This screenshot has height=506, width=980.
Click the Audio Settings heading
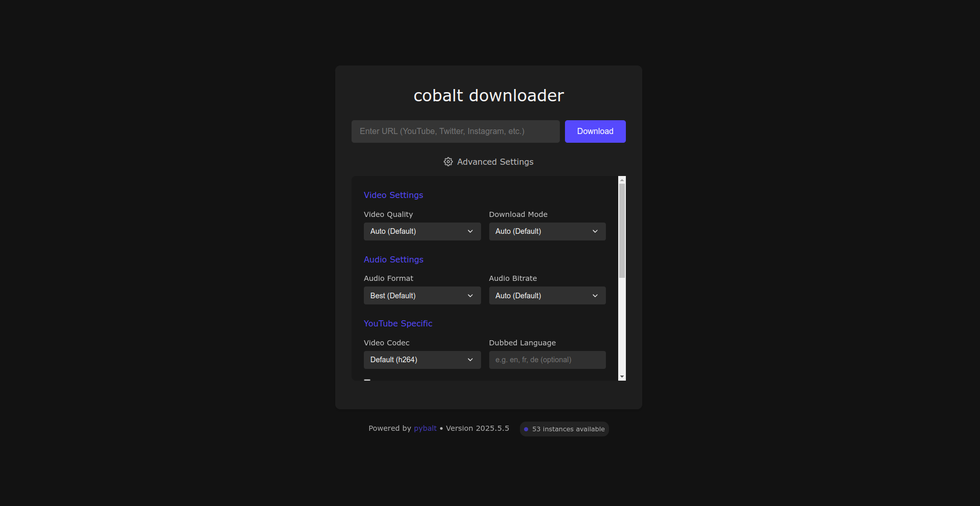[x=394, y=259]
